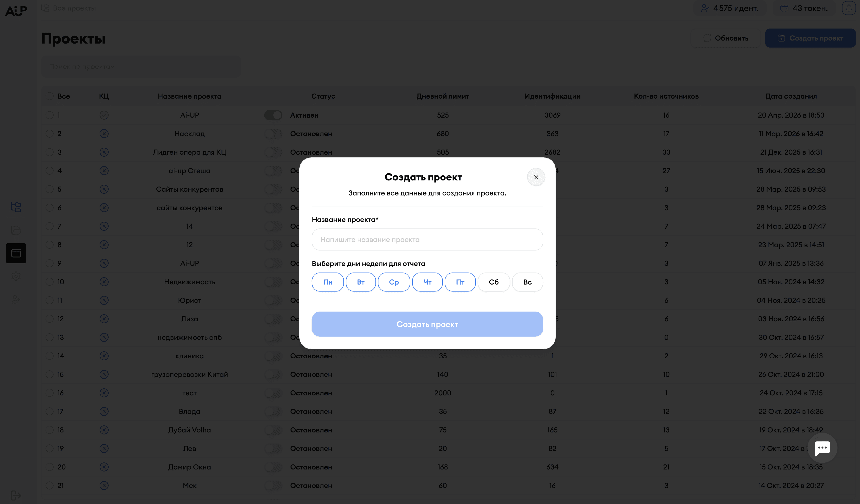Open the 43 токен. balance indicator

coord(804,8)
